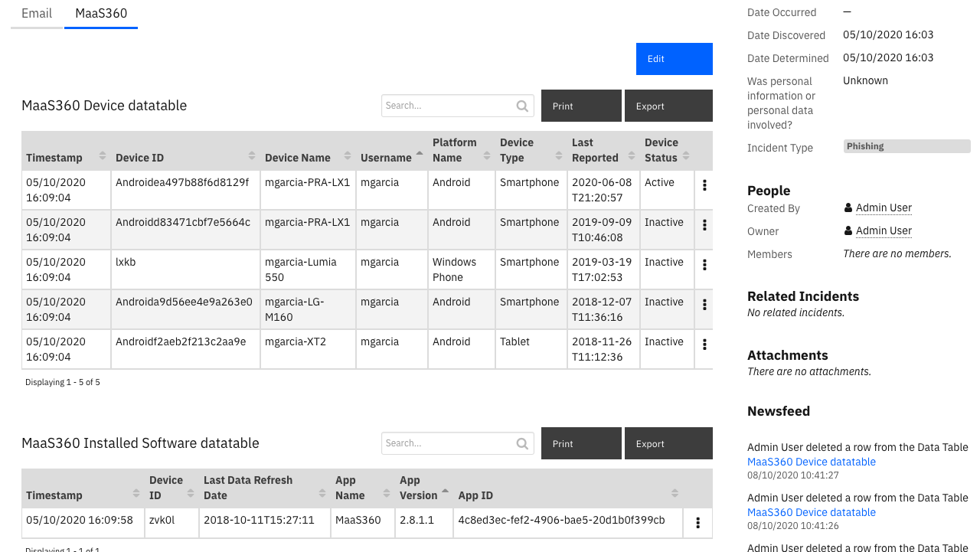Click Date Discovered value 05/10/2020 16:03
The image size is (980, 552).
click(x=888, y=34)
